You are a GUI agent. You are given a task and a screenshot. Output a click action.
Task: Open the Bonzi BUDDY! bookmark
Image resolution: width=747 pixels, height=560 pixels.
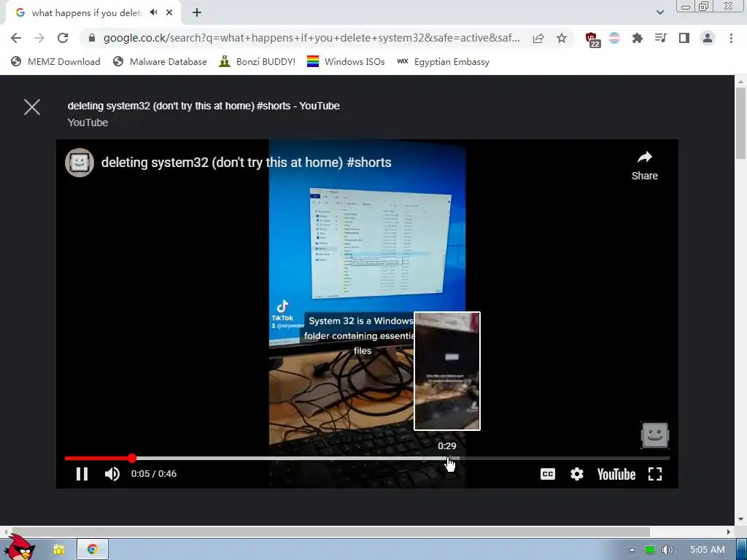tap(257, 61)
